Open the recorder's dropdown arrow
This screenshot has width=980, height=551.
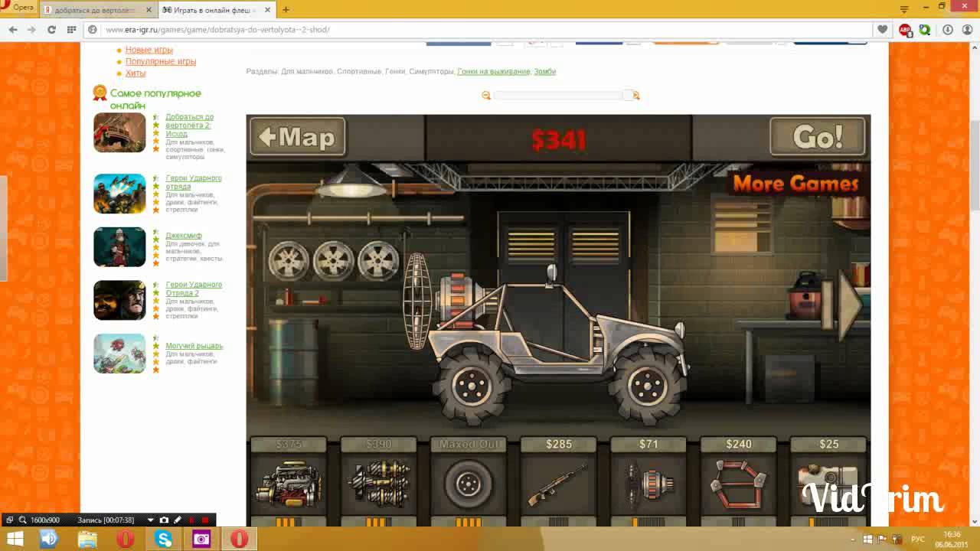[151, 520]
